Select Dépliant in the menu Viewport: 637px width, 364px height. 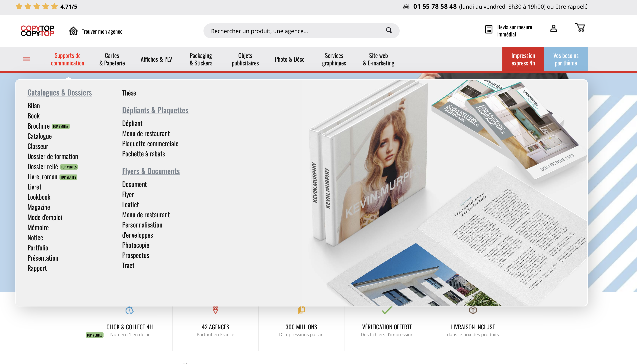pos(132,124)
